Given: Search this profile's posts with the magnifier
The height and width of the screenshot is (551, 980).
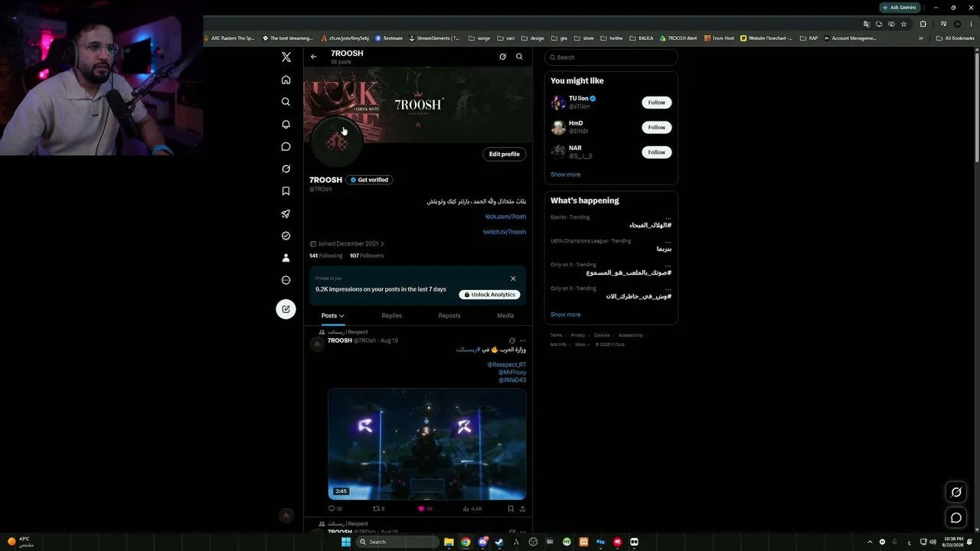Looking at the screenshot, I should [x=519, y=57].
